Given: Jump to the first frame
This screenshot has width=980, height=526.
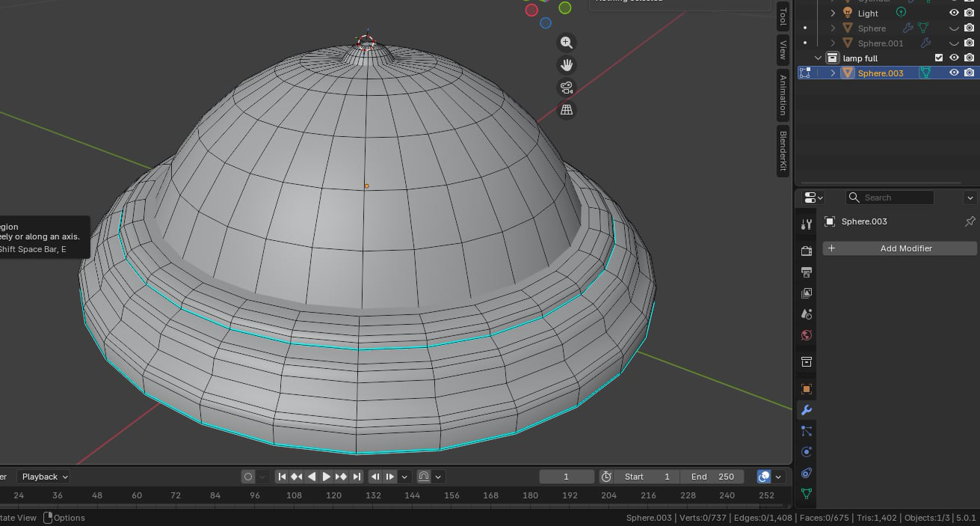Looking at the screenshot, I should [282, 477].
